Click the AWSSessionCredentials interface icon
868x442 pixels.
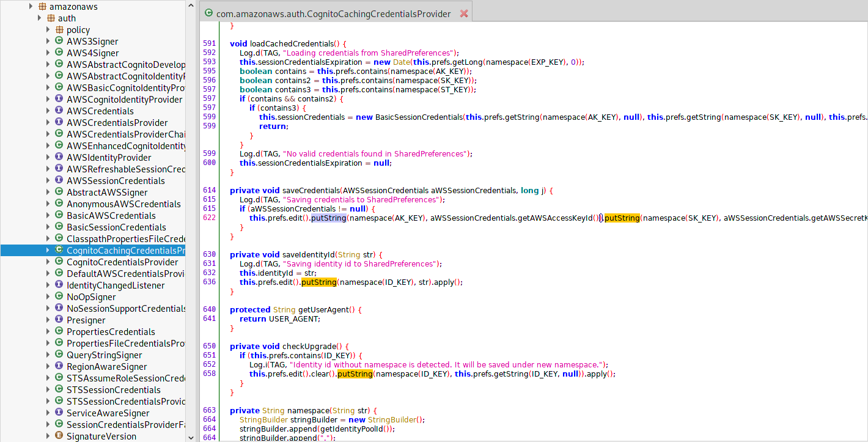pos(59,181)
